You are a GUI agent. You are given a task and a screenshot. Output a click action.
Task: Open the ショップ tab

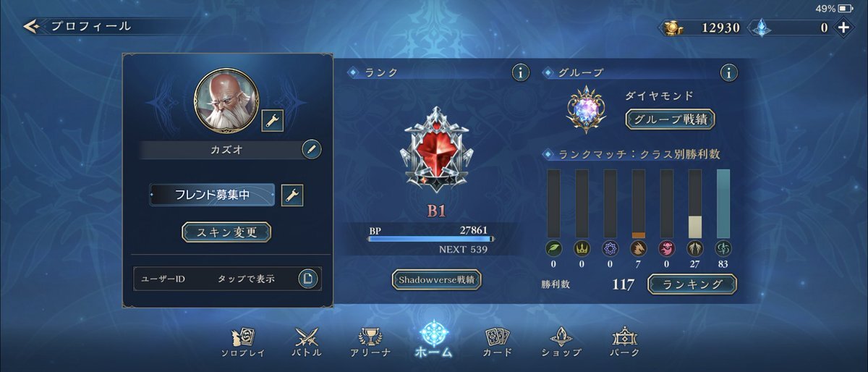click(x=561, y=342)
